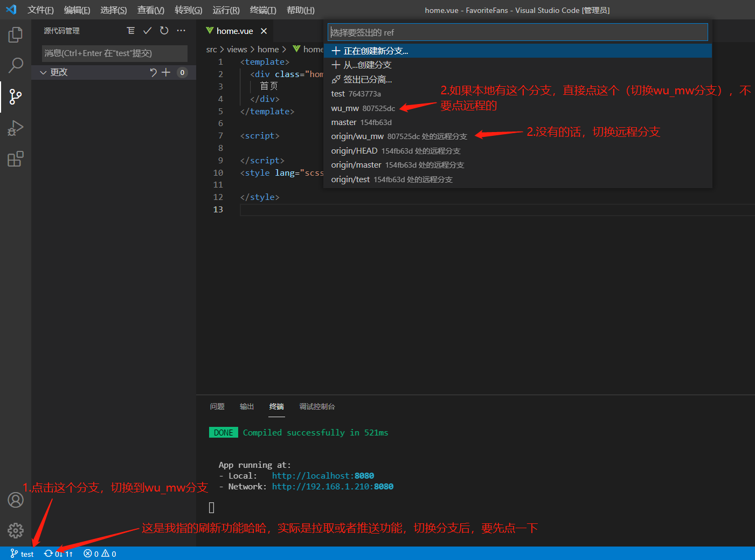Screen dimensions: 755x560
Task: Click the DONE badge in terminal
Action: [x=224, y=433]
